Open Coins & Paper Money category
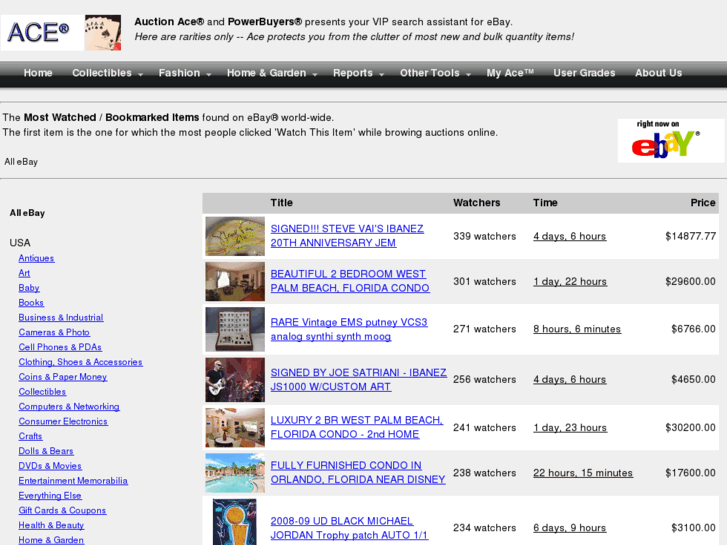 63,377
